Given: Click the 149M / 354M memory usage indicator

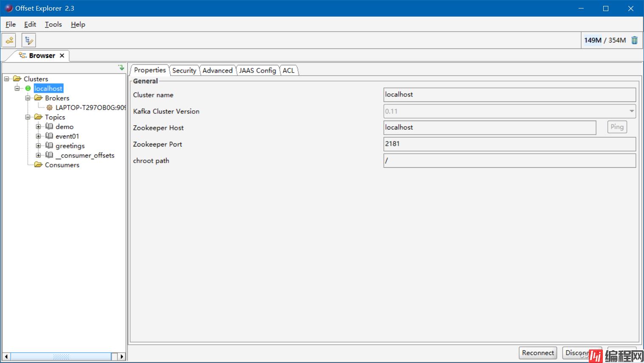Looking at the screenshot, I should point(605,40).
